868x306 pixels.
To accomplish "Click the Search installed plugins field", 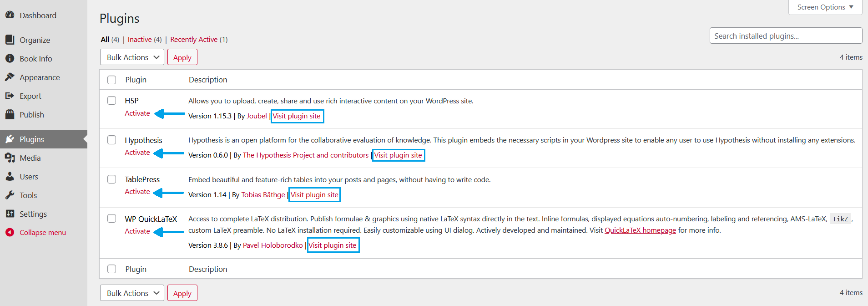I will 786,36.
